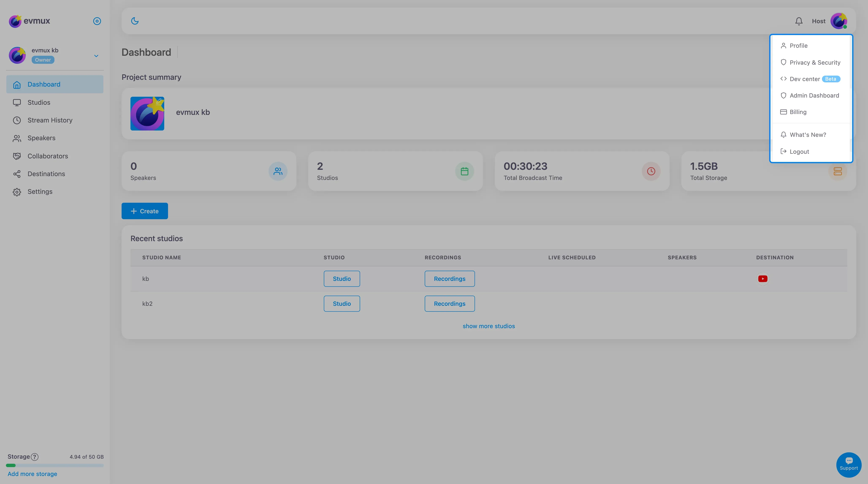
Task: Click Add more storage link
Action: [x=32, y=474]
